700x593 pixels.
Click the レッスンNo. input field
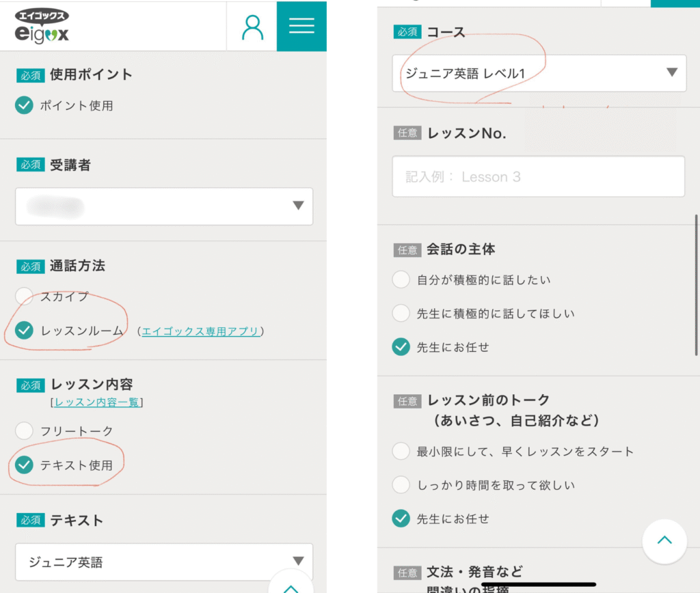click(538, 177)
